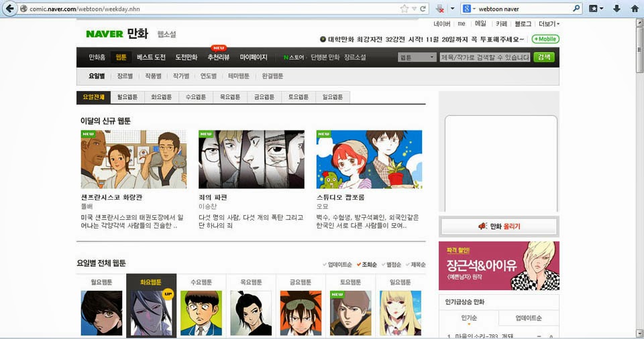Viewport: 644px width, 339px height.
Task: Select the 장르별 sub-menu
Action: [125, 76]
